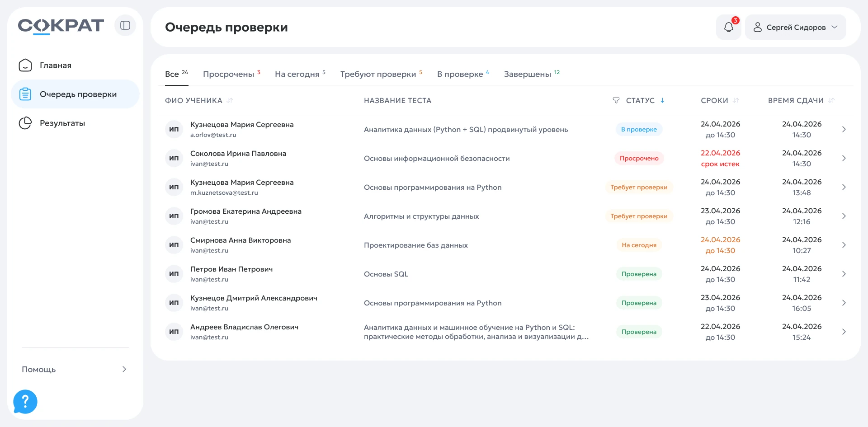Click the СТАТУС column header
This screenshot has height=427, width=868.
[x=640, y=100]
